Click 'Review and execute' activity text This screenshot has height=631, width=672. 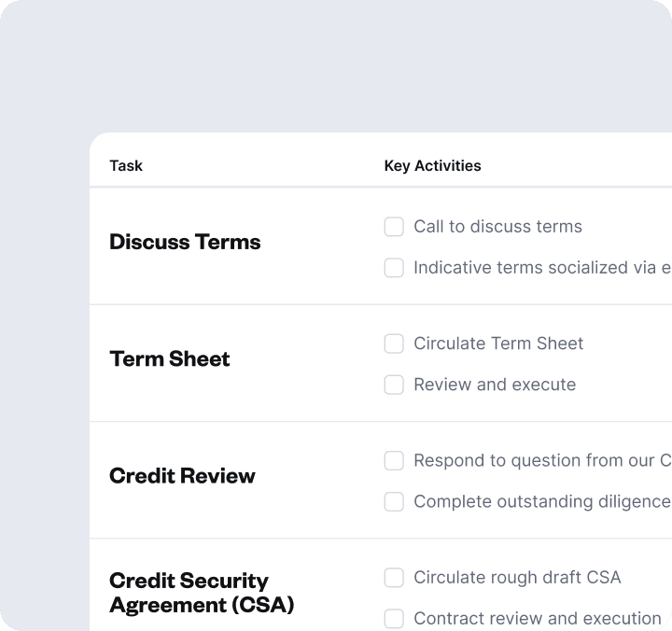tap(495, 385)
